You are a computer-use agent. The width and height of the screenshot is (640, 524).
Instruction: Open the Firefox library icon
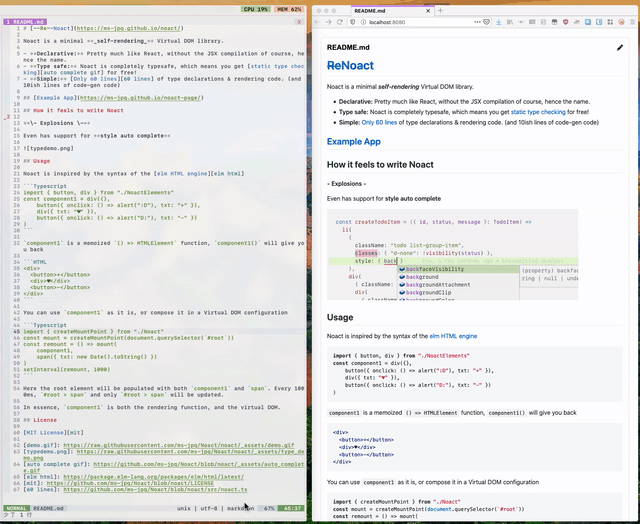pos(510,22)
